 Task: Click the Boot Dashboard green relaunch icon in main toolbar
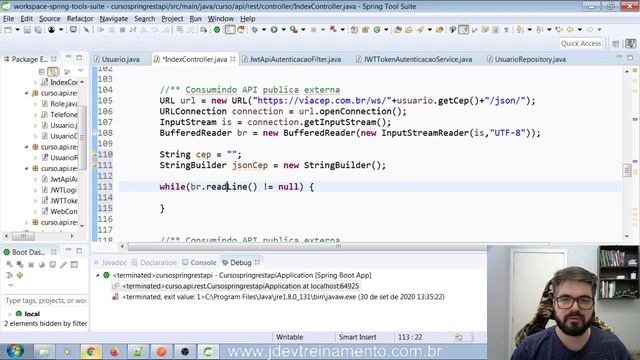pos(217,29)
